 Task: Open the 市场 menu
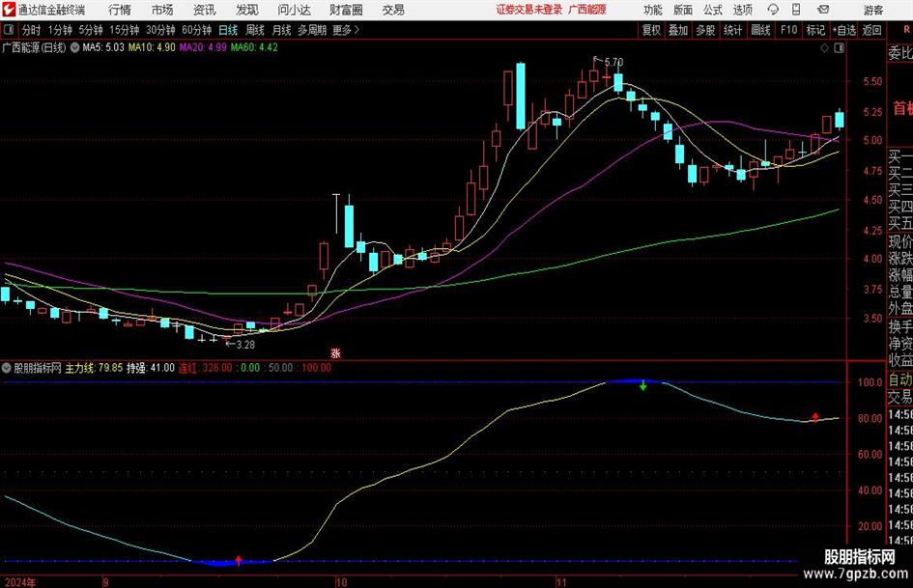click(x=162, y=10)
